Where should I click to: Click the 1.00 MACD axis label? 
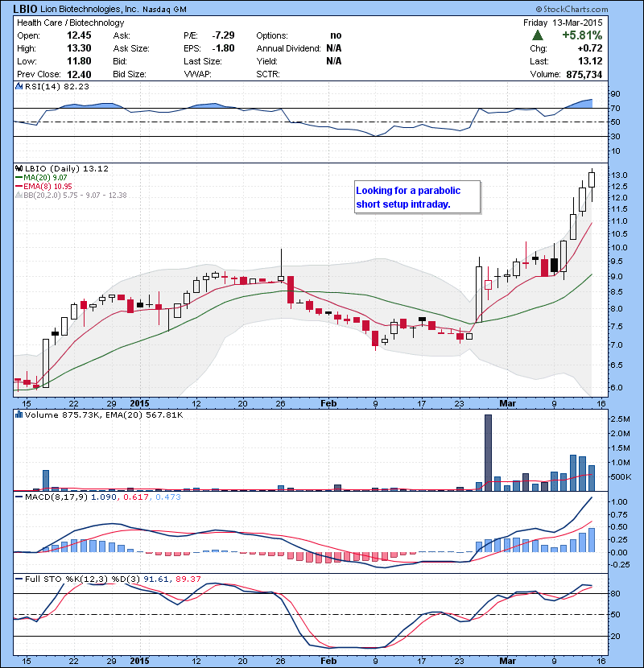coord(619,502)
